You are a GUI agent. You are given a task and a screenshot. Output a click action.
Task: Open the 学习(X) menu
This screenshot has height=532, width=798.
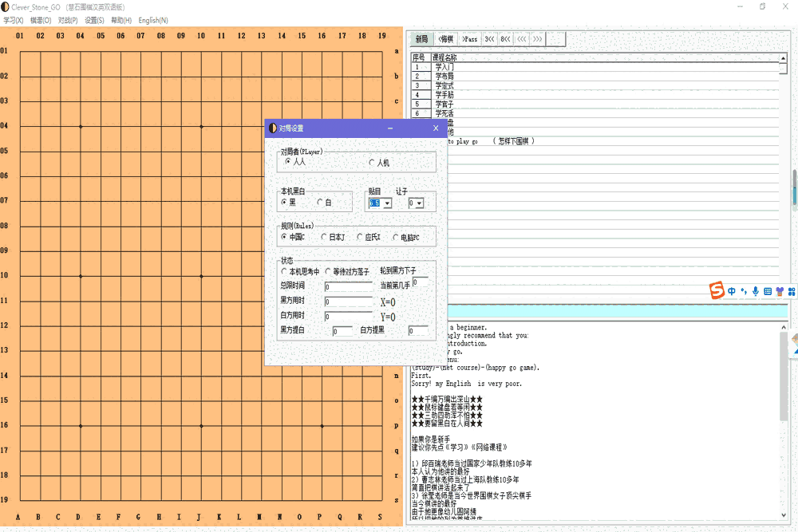[14, 20]
